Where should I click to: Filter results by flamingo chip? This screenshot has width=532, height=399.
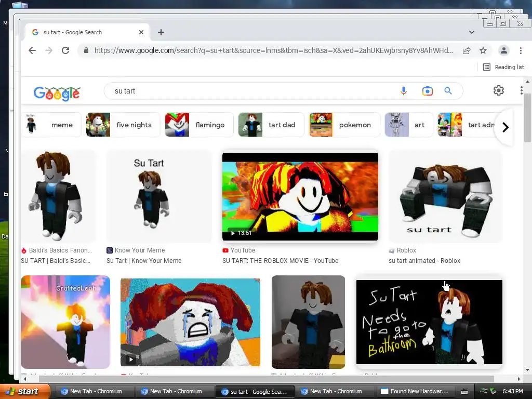click(199, 125)
